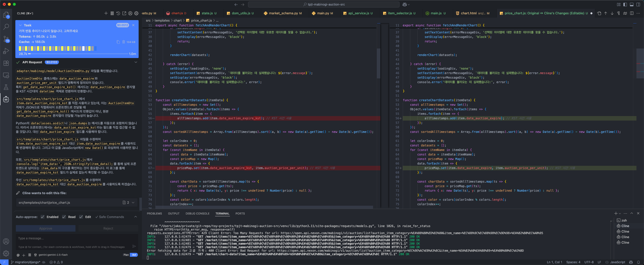Viewport: 644px width, 265px height.
Task: Send message with the arrow icon
Action: click(134, 246)
